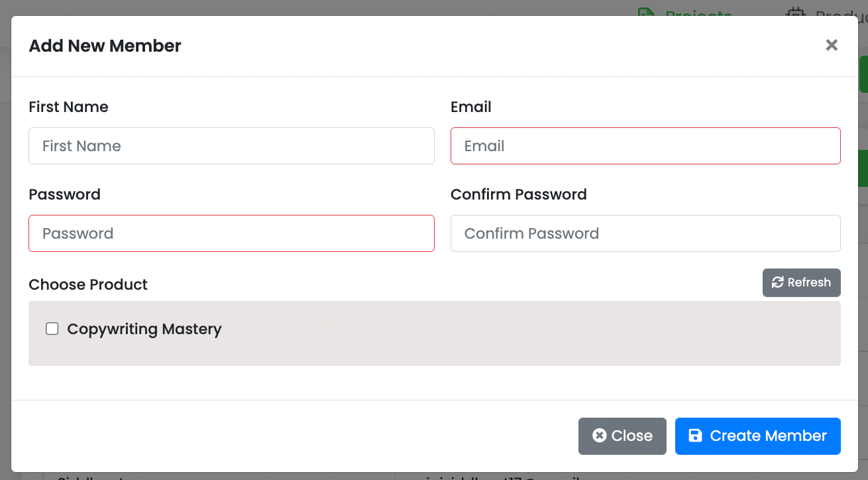Image resolution: width=868 pixels, height=480 pixels.
Task: Dismiss the modal with the X icon
Action: tap(832, 45)
